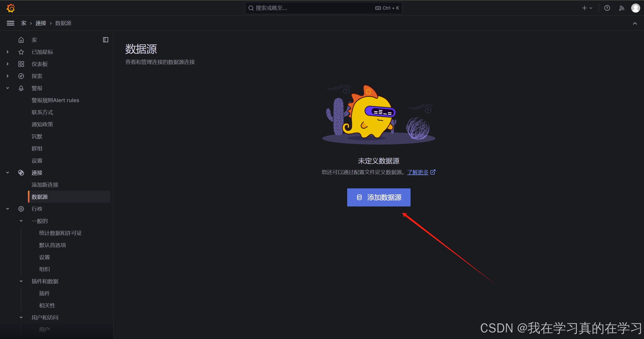Open the 了解更多 link

click(x=418, y=172)
